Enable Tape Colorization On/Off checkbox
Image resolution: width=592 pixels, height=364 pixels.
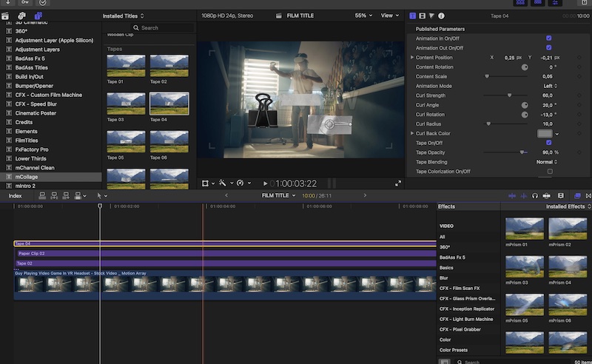coord(549,172)
